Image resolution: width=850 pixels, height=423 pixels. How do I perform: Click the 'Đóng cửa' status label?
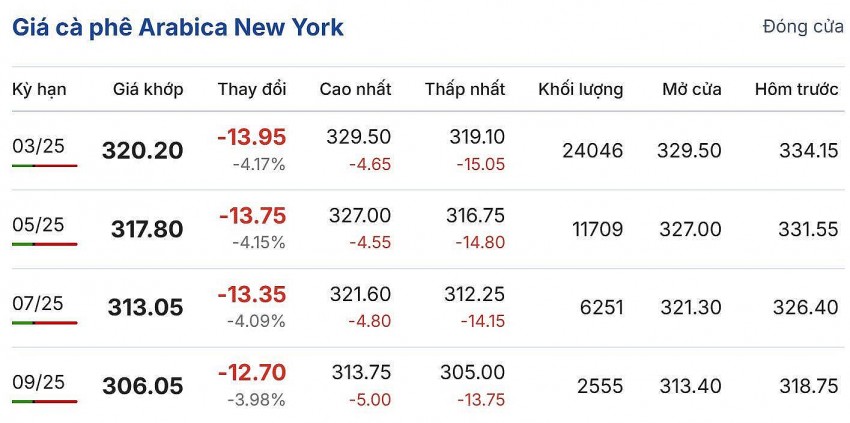coord(803,27)
